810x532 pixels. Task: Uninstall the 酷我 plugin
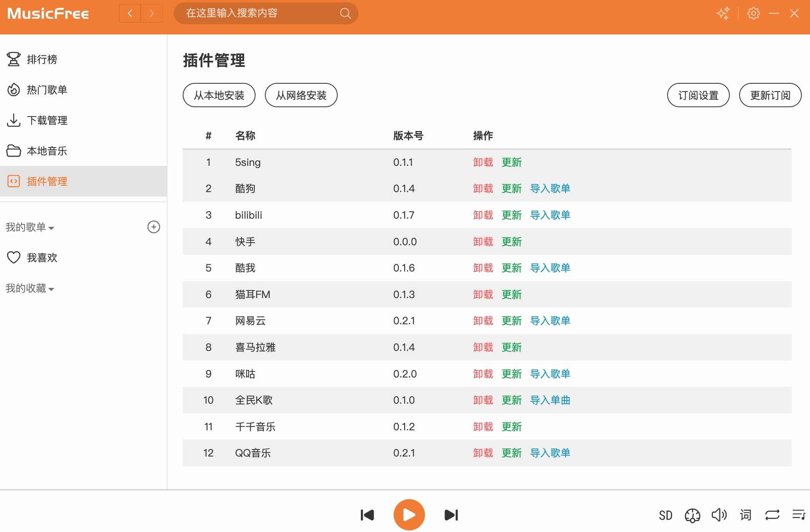pos(483,268)
